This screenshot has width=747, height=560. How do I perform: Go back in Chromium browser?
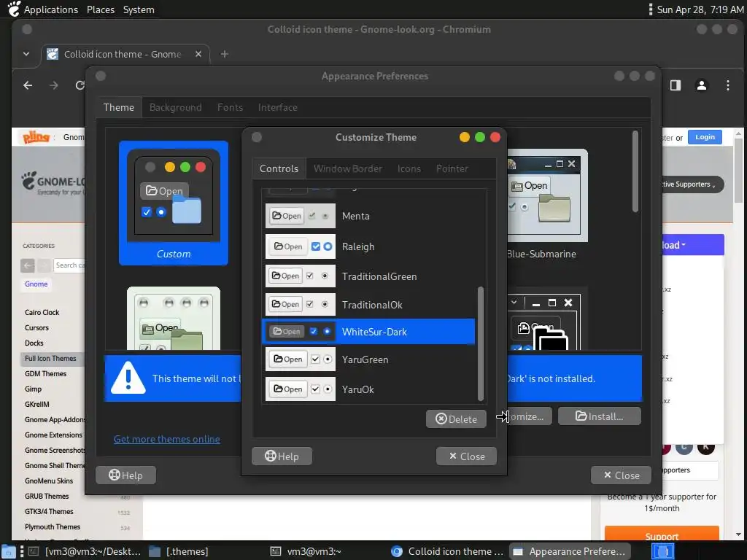[x=28, y=85]
